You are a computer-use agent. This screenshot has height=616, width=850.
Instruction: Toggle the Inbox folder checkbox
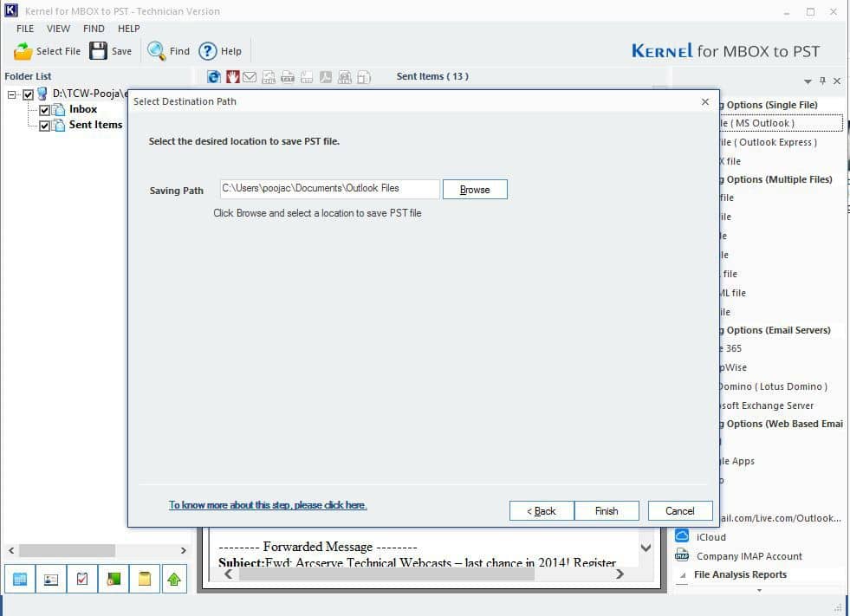(x=44, y=110)
